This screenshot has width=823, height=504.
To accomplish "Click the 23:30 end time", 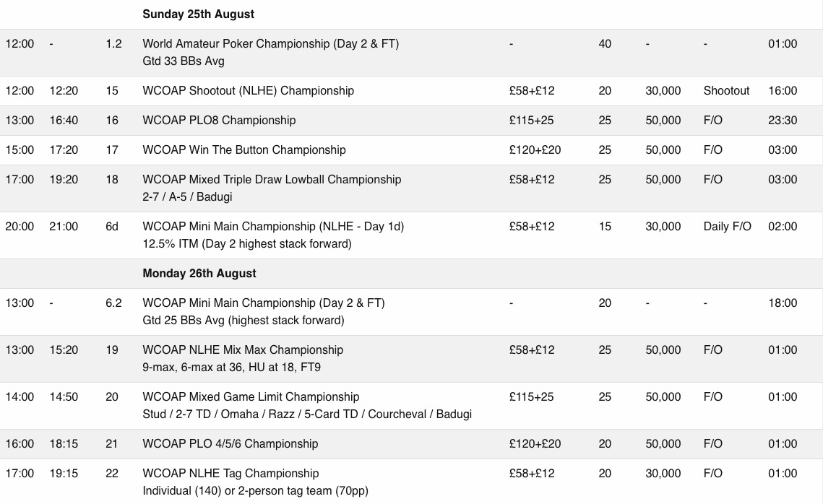I will coord(783,120).
